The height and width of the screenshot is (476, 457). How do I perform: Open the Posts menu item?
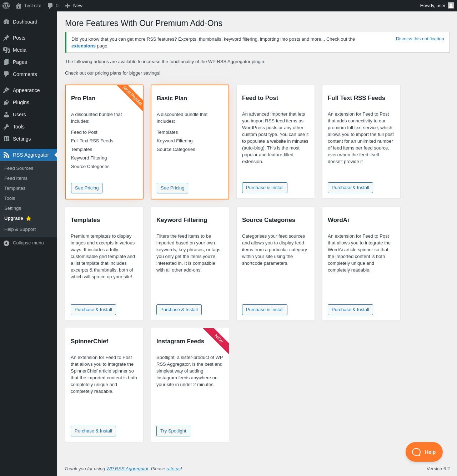[29, 38]
